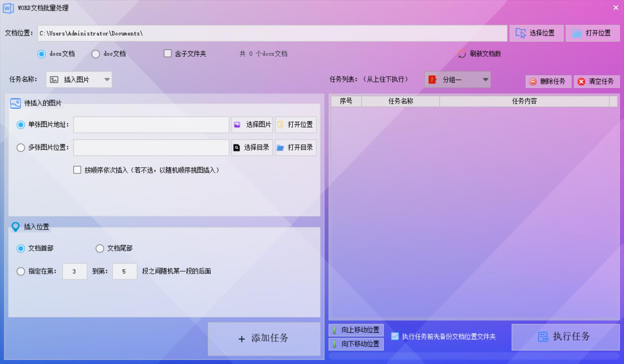
Task: Click the picture icon in 任务名称 combo
Action: pos(54,80)
